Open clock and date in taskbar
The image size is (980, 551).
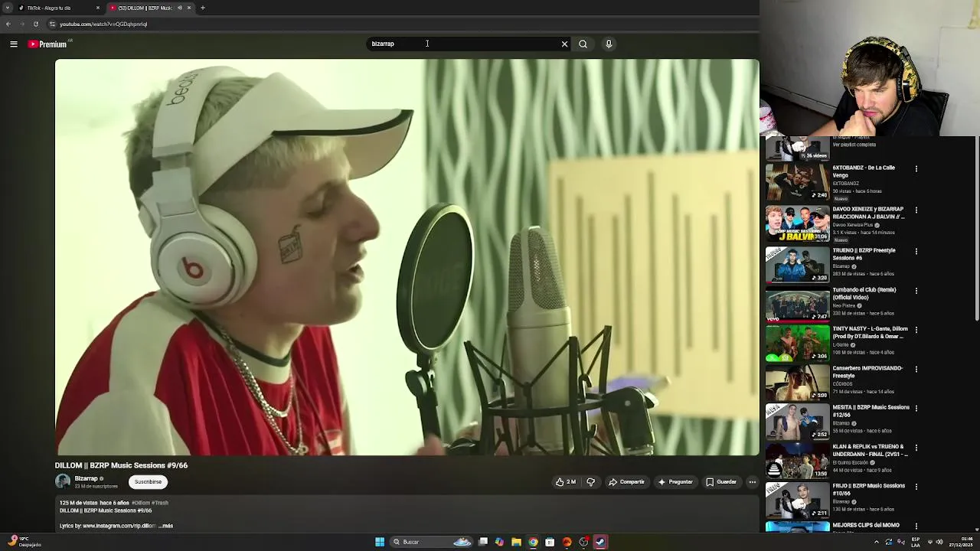962,542
